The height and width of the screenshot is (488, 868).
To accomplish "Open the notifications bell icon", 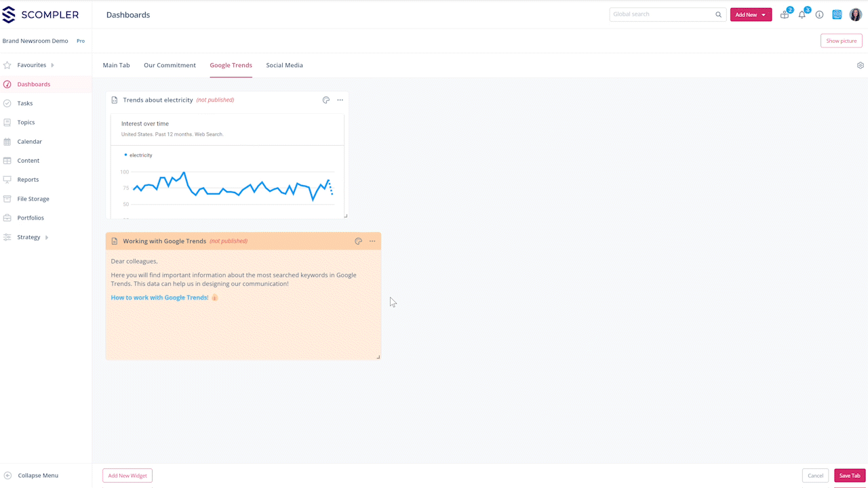I will [x=802, y=15].
